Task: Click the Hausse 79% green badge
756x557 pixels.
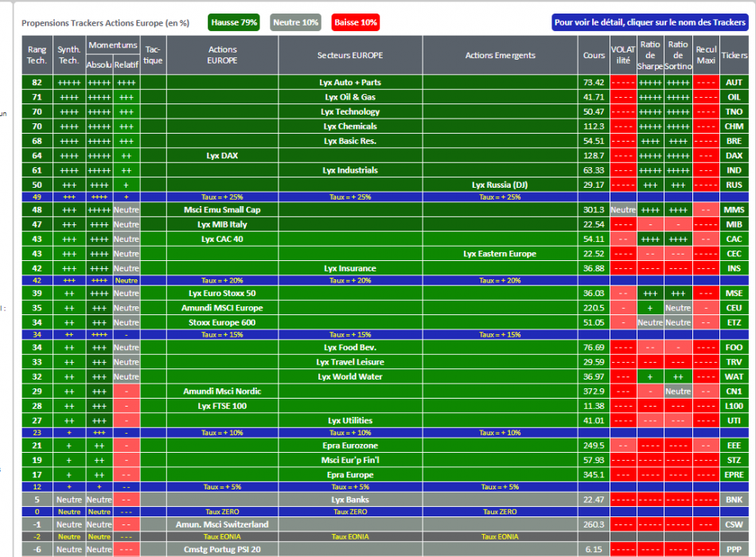Action: pyautogui.click(x=234, y=22)
